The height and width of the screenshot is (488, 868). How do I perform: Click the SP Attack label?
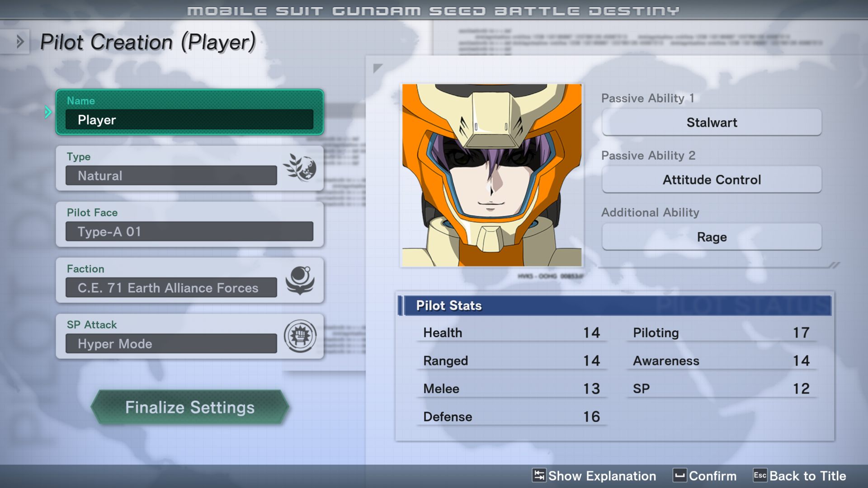click(92, 325)
